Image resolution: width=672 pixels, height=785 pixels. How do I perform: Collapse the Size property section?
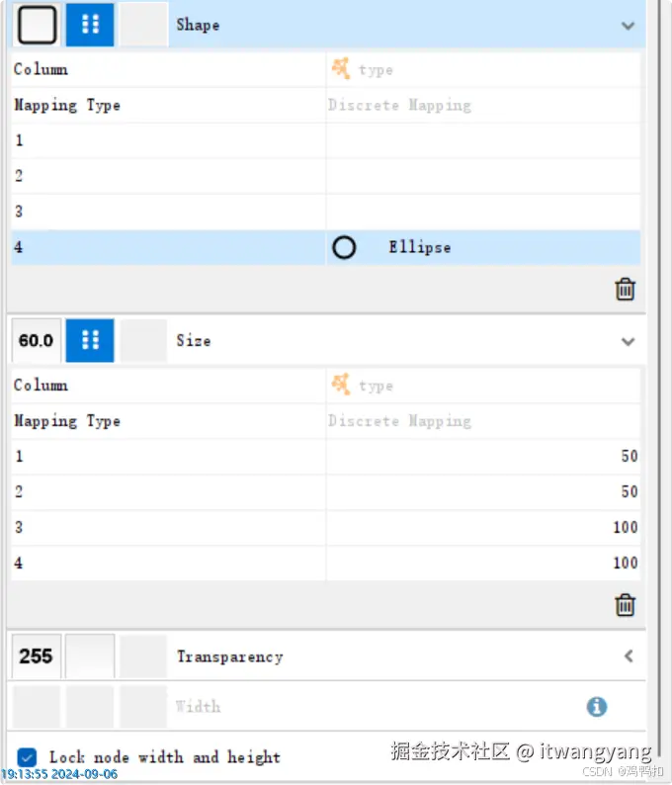click(x=628, y=341)
